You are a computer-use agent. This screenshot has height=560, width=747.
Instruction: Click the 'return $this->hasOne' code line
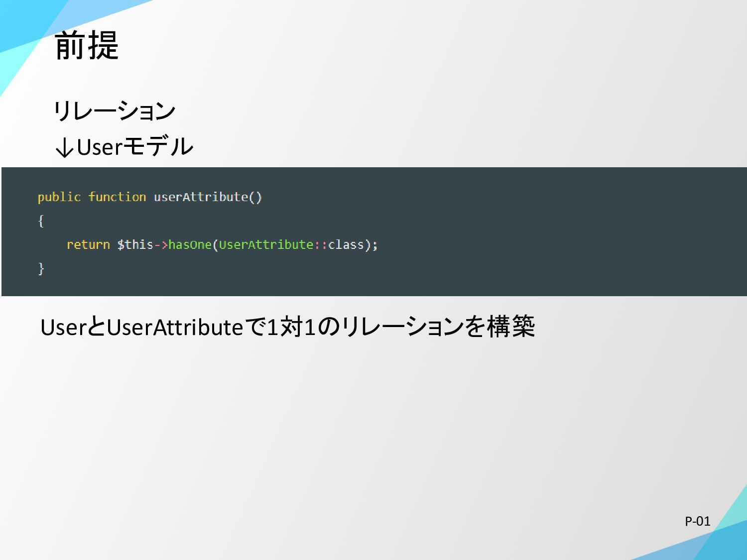(x=222, y=244)
